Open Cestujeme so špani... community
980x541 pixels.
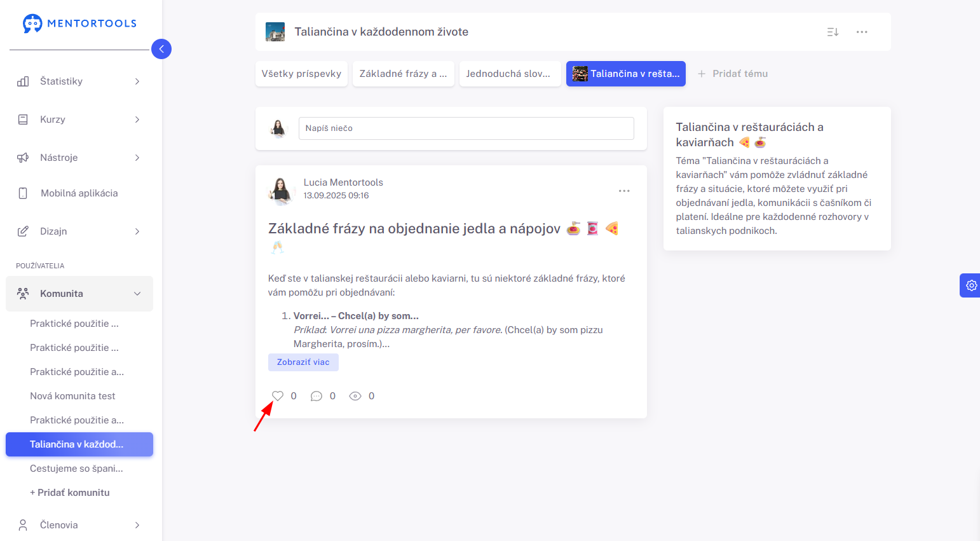click(x=76, y=469)
